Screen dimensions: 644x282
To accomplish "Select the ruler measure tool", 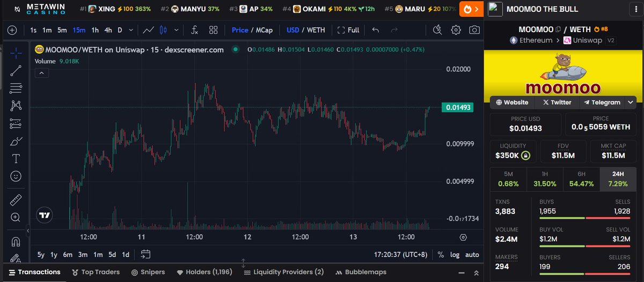I will pos(16,200).
